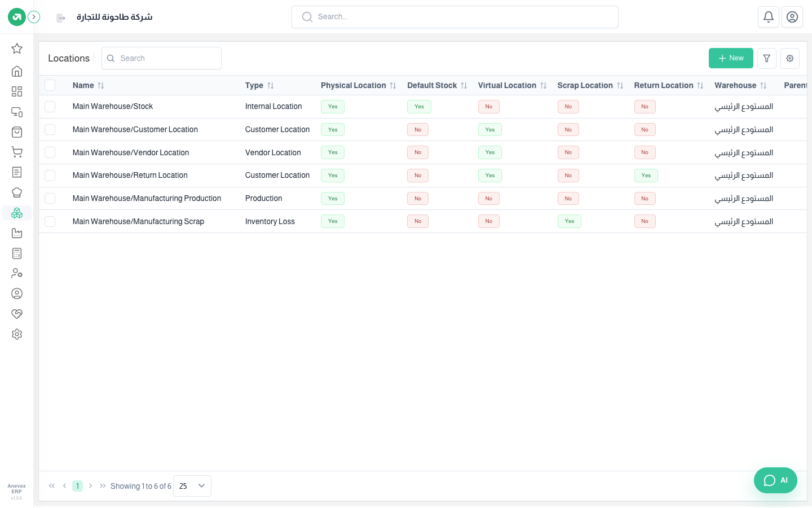This screenshot has width=812, height=508.
Task: Open the dashboard grid icon in sidebar
Action: point(17,91)
